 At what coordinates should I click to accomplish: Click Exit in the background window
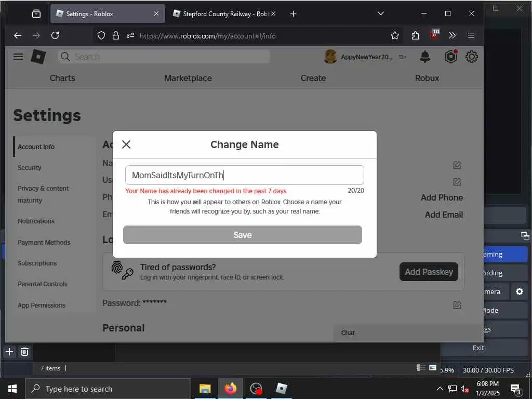point(478,348)
